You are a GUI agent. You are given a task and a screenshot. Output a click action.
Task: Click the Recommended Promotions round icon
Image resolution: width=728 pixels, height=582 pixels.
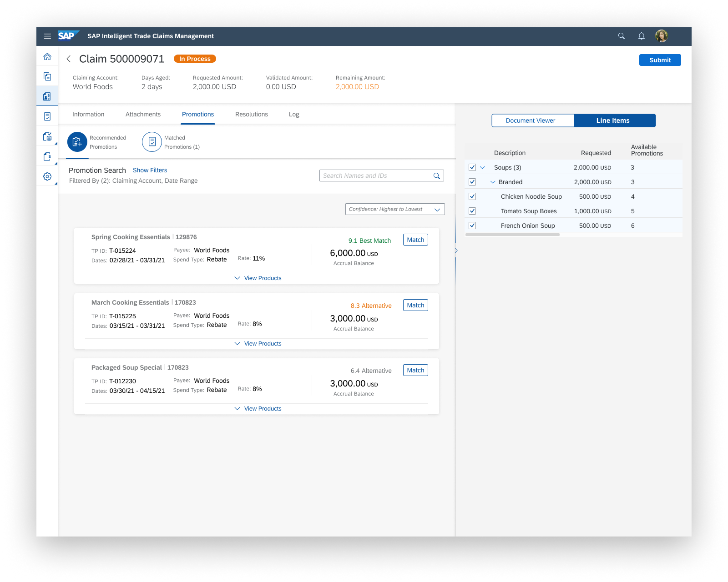77,142
